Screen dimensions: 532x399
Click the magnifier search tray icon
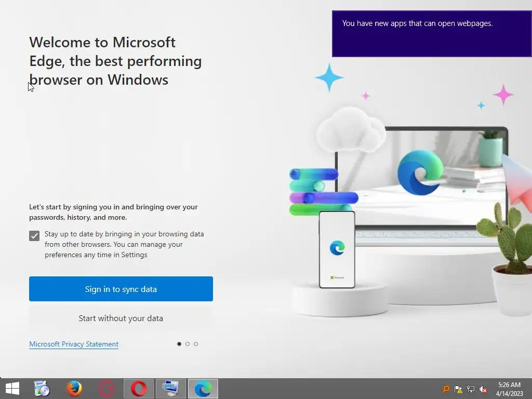point(446,389)
